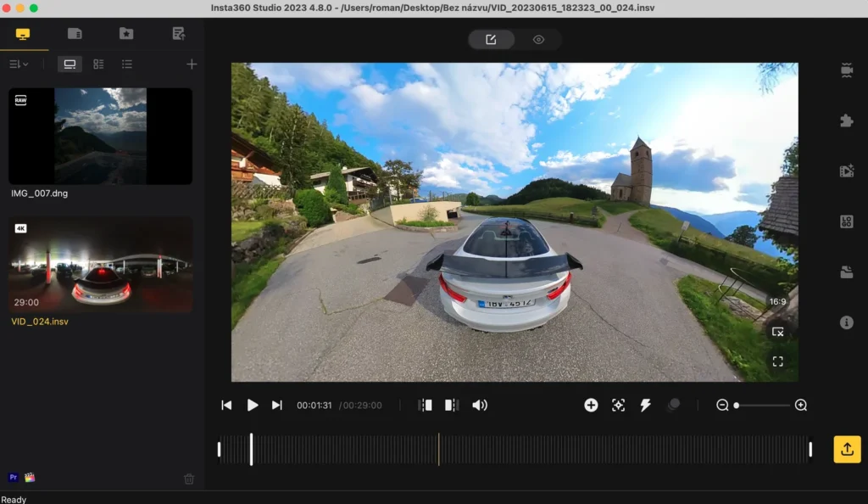Viewport: 868px width, 504px height.
Task: Open the local files tab with monitor icon
Action: pos(23,34)
